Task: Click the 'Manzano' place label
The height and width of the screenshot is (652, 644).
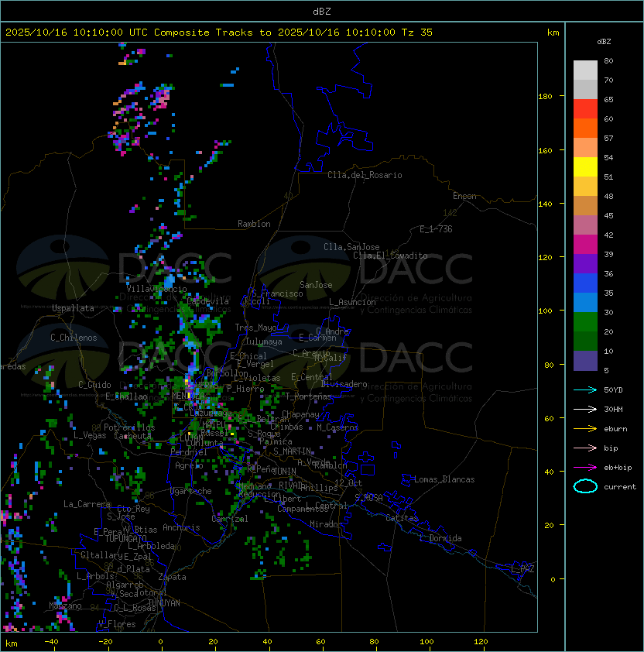Action: click(65, 606)
